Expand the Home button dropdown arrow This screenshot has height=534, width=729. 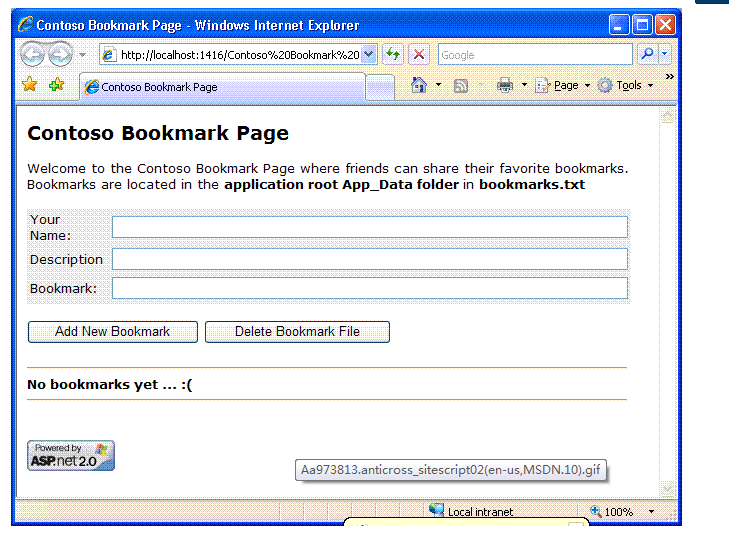[x=438, y=85]
